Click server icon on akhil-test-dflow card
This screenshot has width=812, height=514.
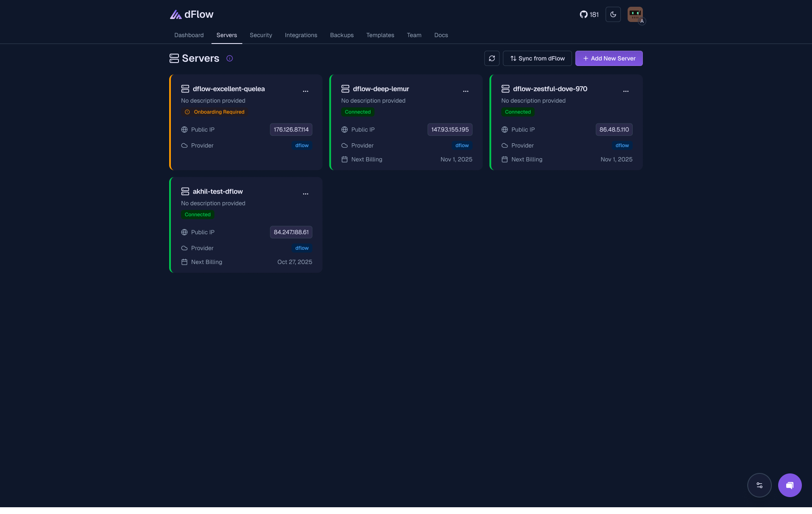(185, 191)
